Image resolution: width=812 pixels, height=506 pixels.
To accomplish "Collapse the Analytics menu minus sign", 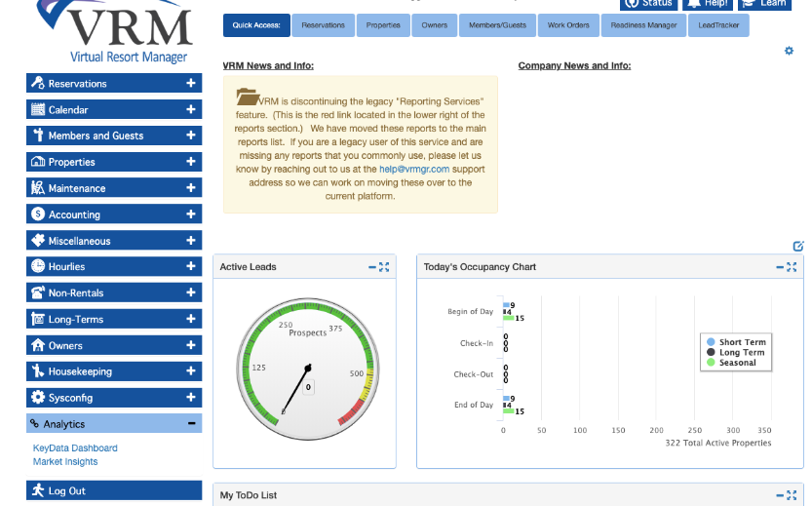I will click(x=192, y=424).
